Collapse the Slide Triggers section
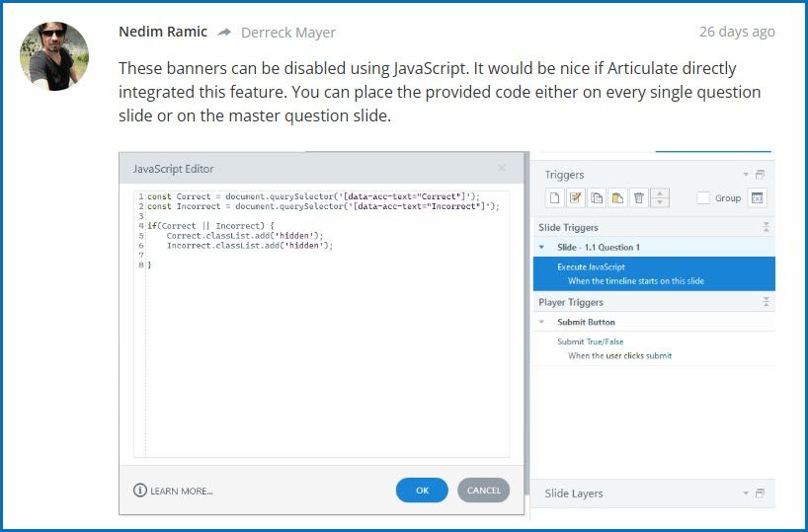Screen dimensions: 808x532 (766, 227)
